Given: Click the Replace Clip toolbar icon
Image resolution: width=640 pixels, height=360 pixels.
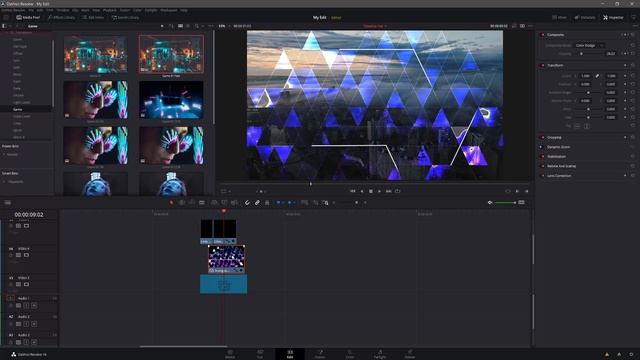Looking at the screenshot, I should coord(234,202).
